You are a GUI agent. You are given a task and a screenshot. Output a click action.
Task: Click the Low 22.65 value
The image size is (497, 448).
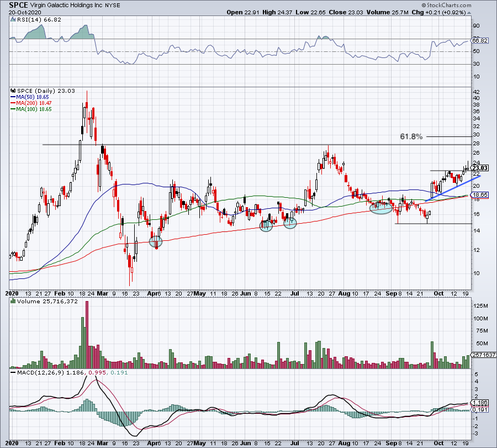click(x=310, y=12)
